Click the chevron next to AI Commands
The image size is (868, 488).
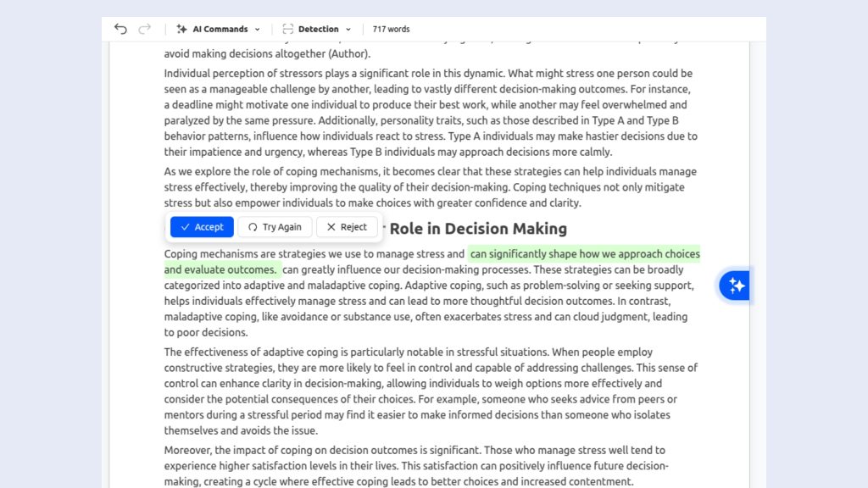pos(256,29)
